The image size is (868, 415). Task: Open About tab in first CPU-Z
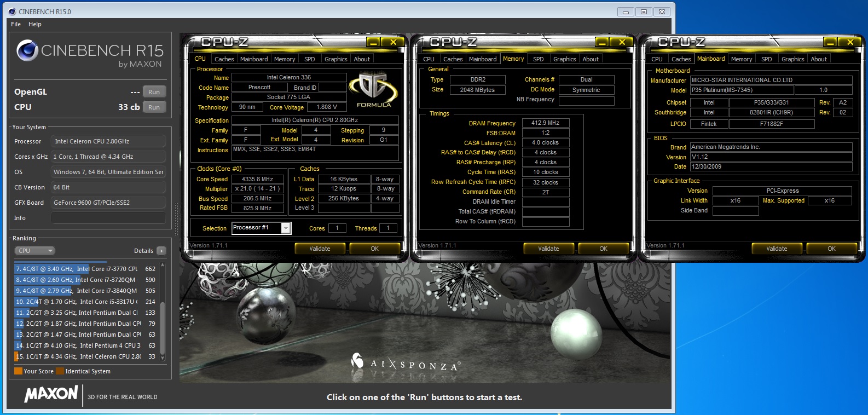click(x=362, y=59)
